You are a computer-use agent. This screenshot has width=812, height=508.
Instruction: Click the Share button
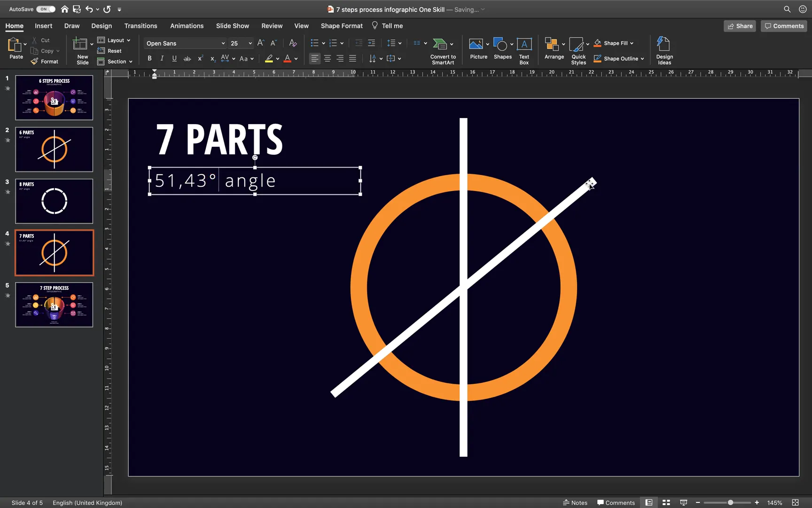pos(740,26)
